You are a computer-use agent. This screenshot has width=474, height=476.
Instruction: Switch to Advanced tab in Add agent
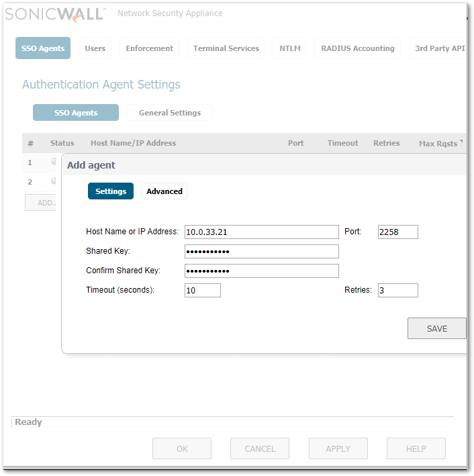tap(164, 191)
